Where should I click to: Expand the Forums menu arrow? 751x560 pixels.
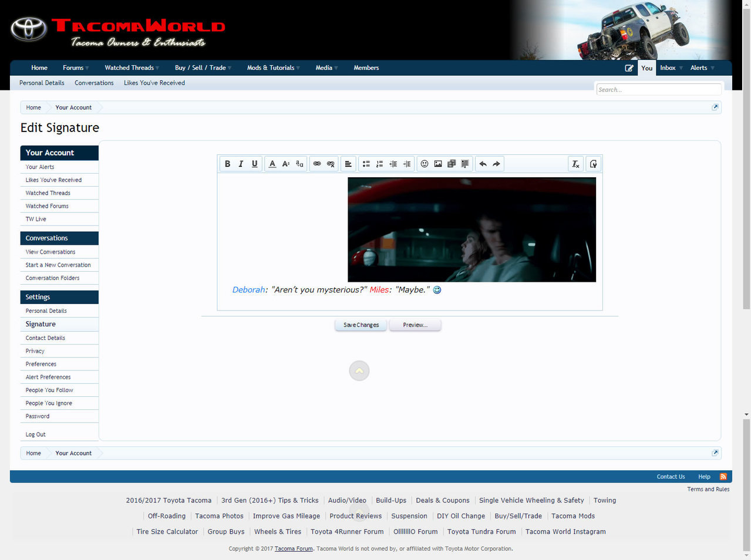(87, 68)
